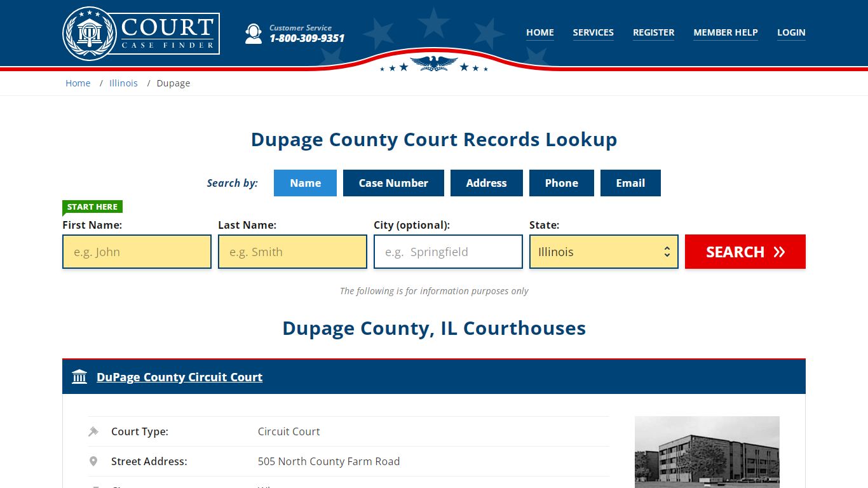Open the SERVICES menu item
This screenshot has width=868, height=488.
point(593,32)
